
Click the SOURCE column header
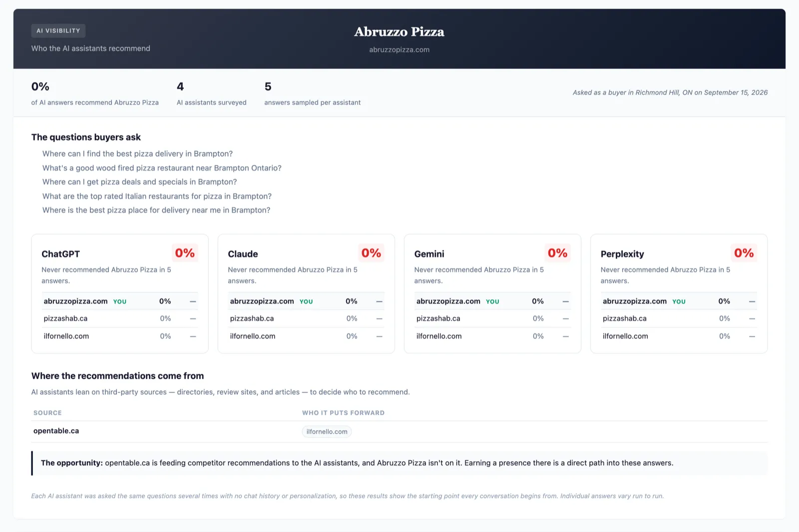tap(47, 413)
